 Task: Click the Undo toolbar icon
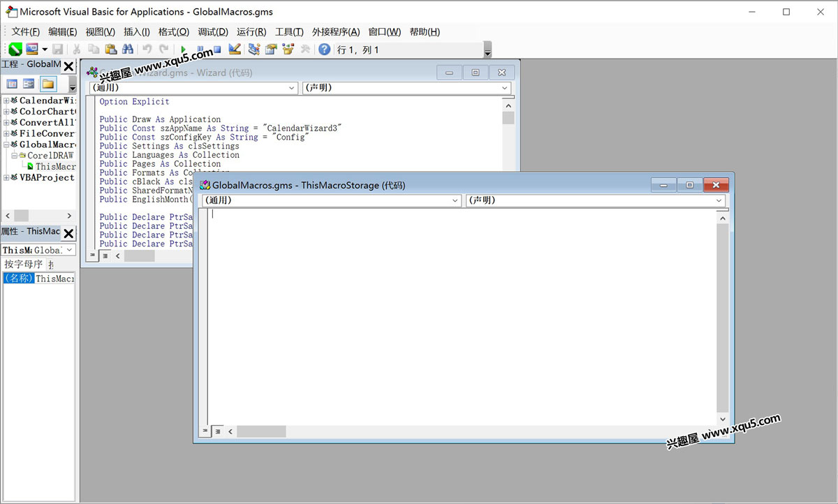pyautogui.click(x=147, y=50)
